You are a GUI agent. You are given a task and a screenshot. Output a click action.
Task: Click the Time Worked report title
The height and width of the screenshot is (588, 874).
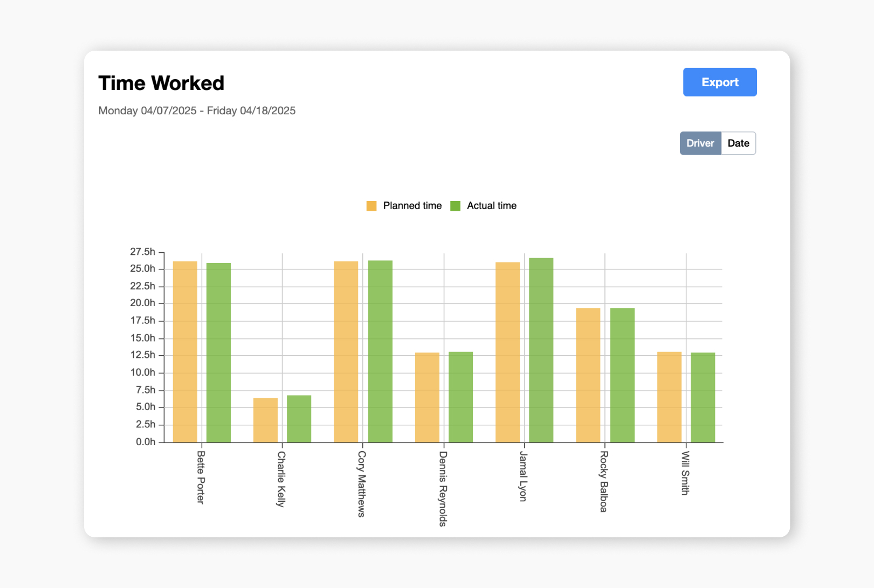tap(161, 82)
